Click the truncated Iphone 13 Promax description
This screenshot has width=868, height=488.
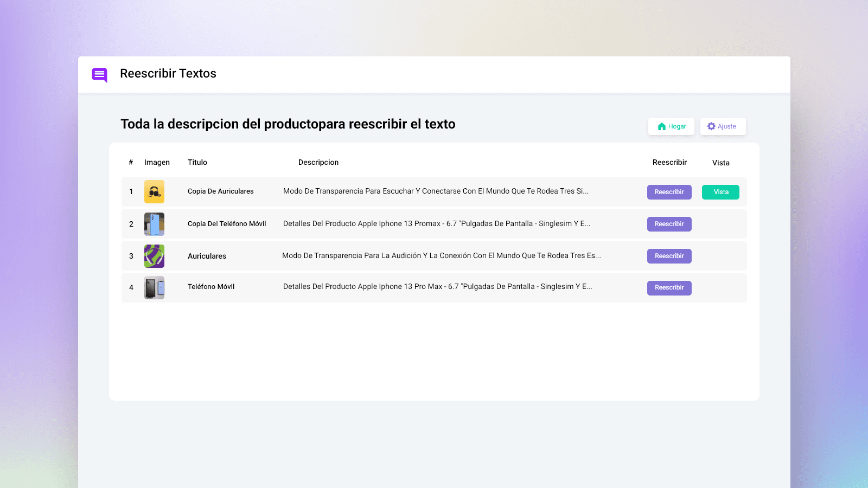coord(437,223)
